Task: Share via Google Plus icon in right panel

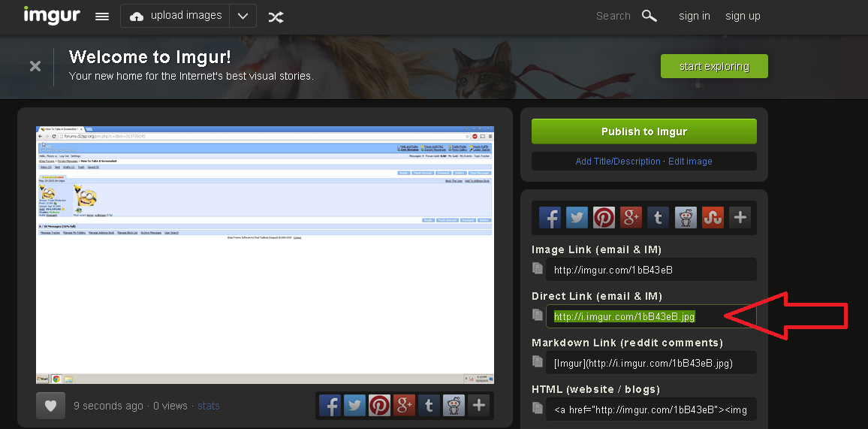Action: pos(631,218)
